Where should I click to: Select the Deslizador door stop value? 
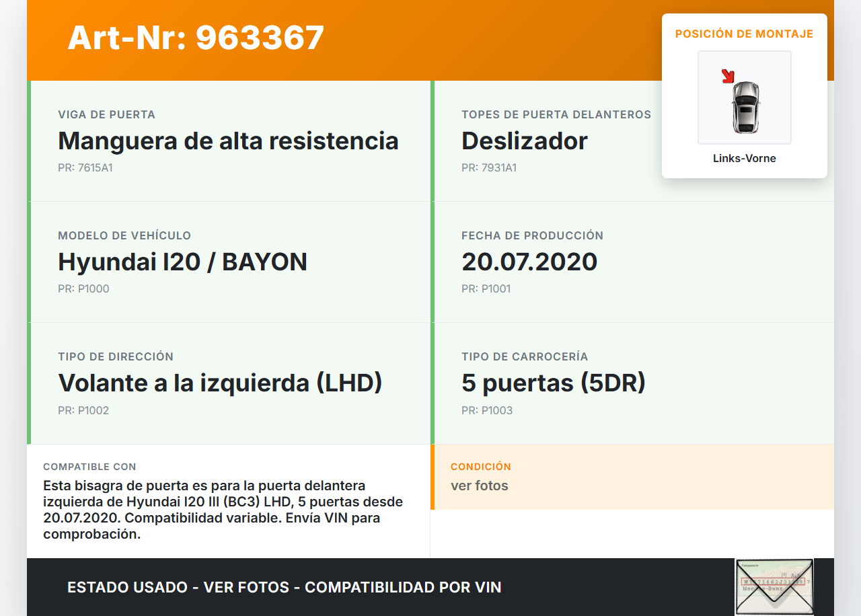(524, 141)
